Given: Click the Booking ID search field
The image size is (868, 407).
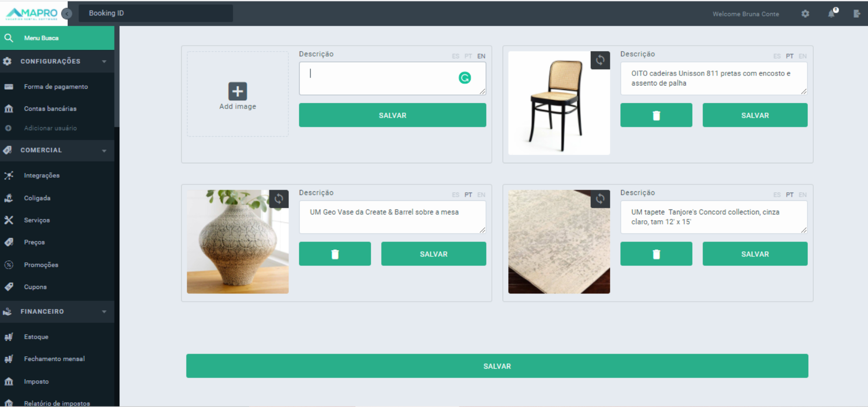Looking at the screenshot, I should click(x=156, y=13).
